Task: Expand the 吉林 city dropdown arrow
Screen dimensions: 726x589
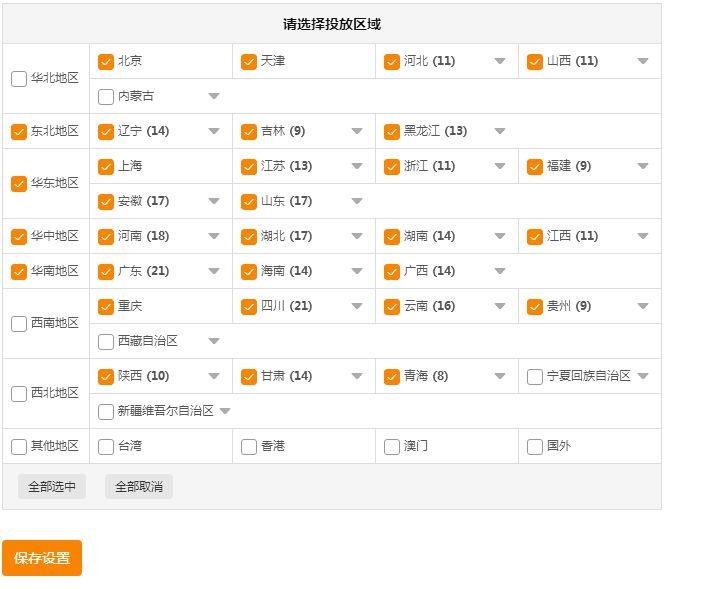Action: pos(357,131)
